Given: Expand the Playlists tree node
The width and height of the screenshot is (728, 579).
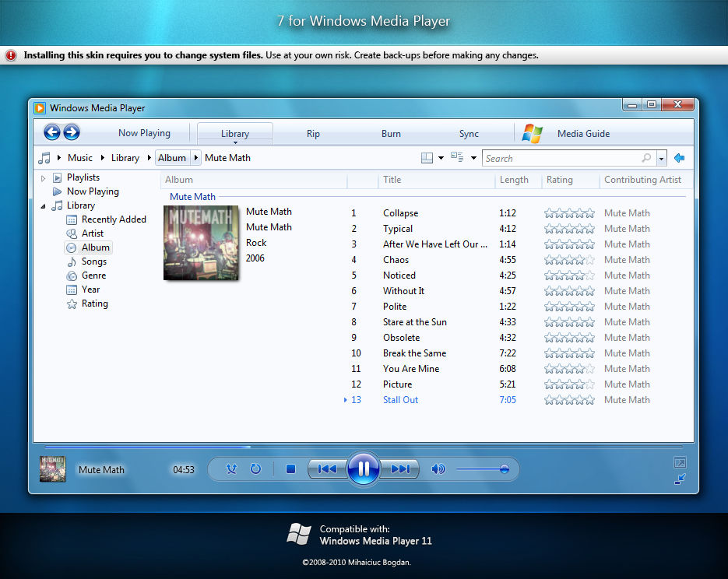Looking at the screenshot, I should [43, 178].
